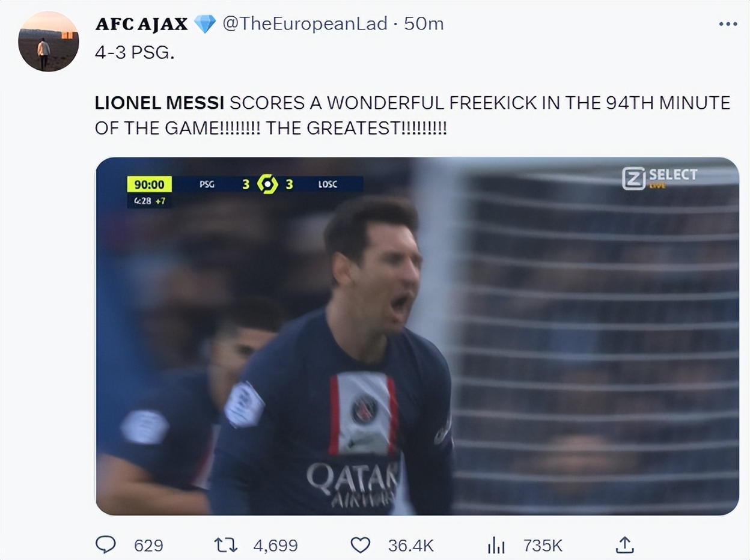Open tweet analytics bar chart icon

coord(495,545)
